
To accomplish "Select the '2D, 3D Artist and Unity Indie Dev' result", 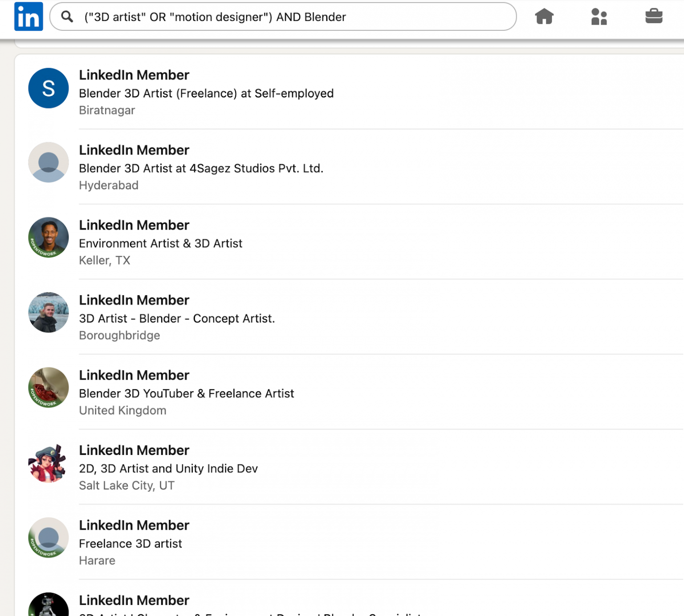I will (168, 468).
